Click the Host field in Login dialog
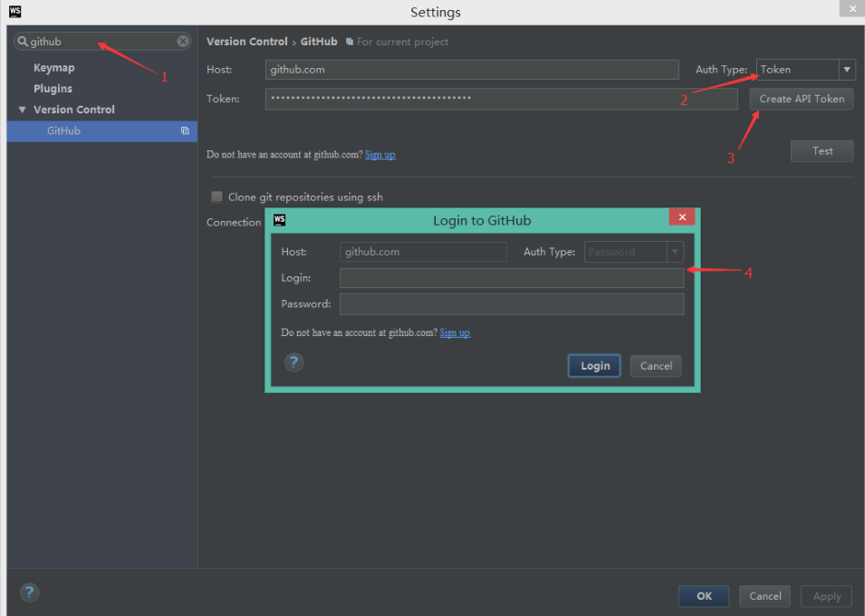 (423, 252)
